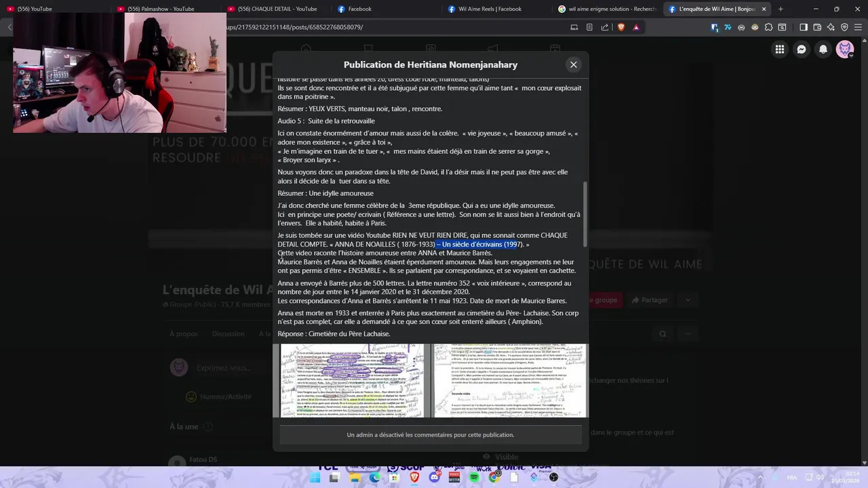The height and width of the screenshot is (488, 868).
Task: Open Microsoft Edge from taskbar
Action: [x=375, y=477]
